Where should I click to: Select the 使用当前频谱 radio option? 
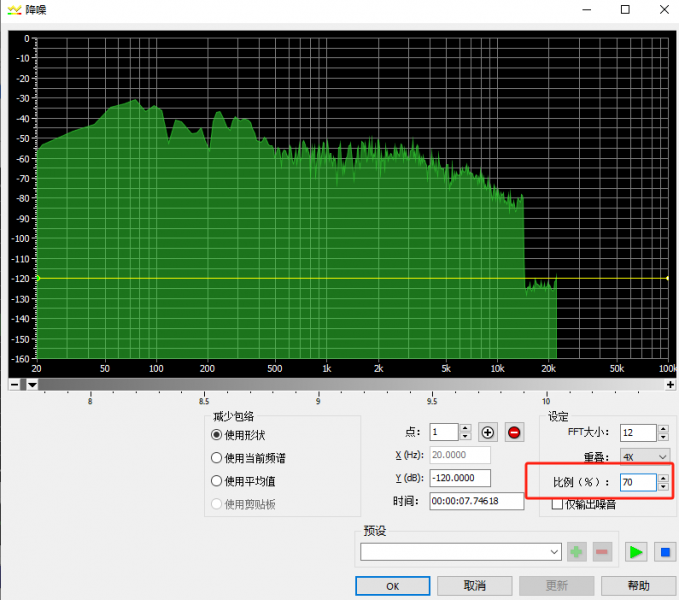tap(216, 458)
